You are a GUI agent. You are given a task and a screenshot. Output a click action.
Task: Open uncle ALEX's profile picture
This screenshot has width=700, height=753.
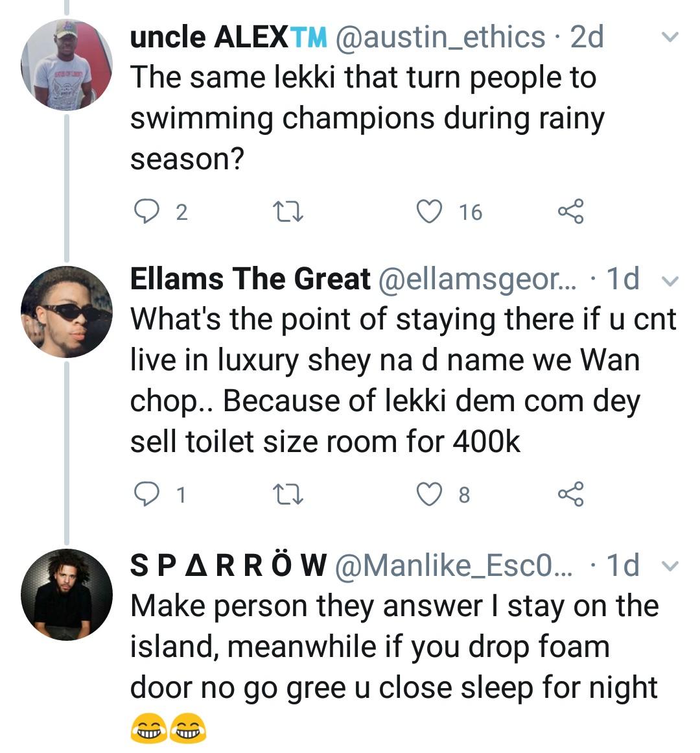[x=66, y=65]
